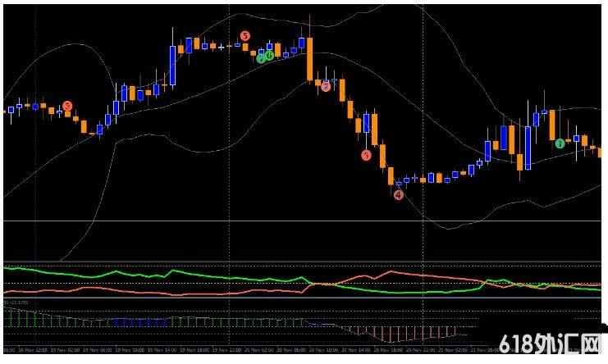Click the pink marker below the 20 Nov 10:00 candles
This screenshot has width=608, height=364.
coord(326,87)
